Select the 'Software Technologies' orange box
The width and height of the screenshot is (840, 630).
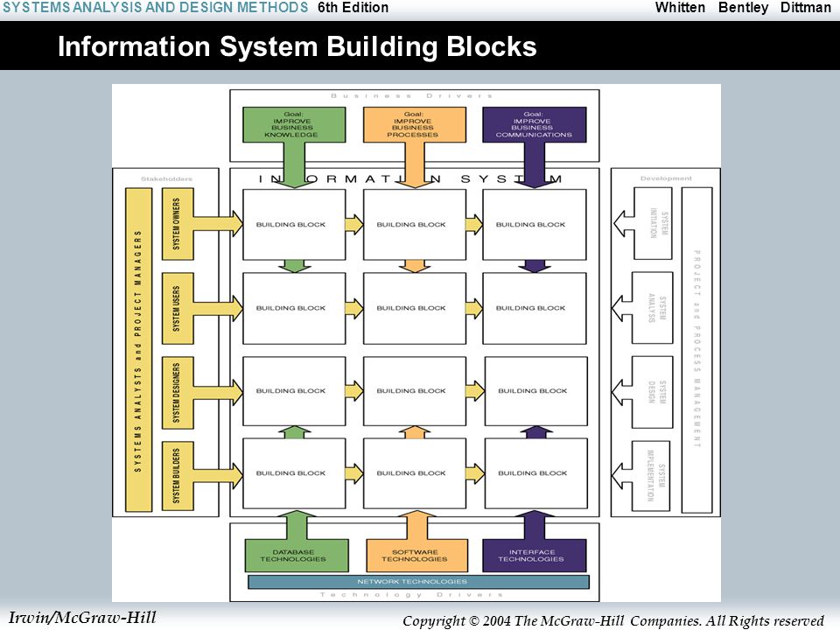pyautogui.click(x=416, y=556)
